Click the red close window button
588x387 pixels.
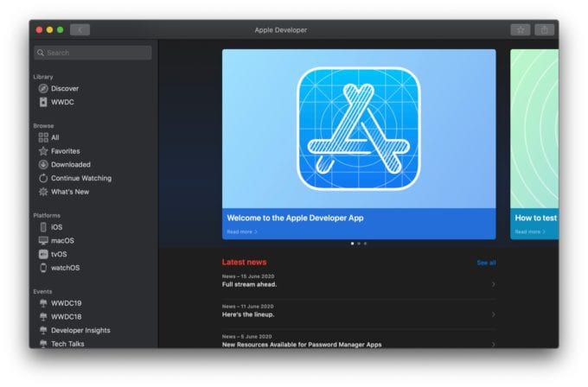(39, 30)
